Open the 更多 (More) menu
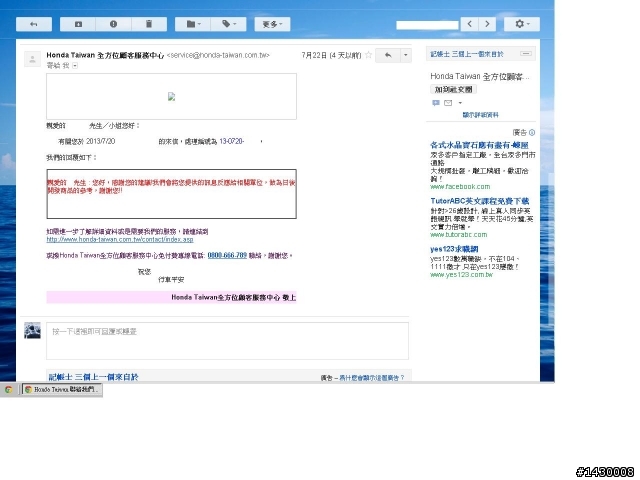The width and height of the screenshot is (640, 480). pyautogui.click(x=272, y=24)
